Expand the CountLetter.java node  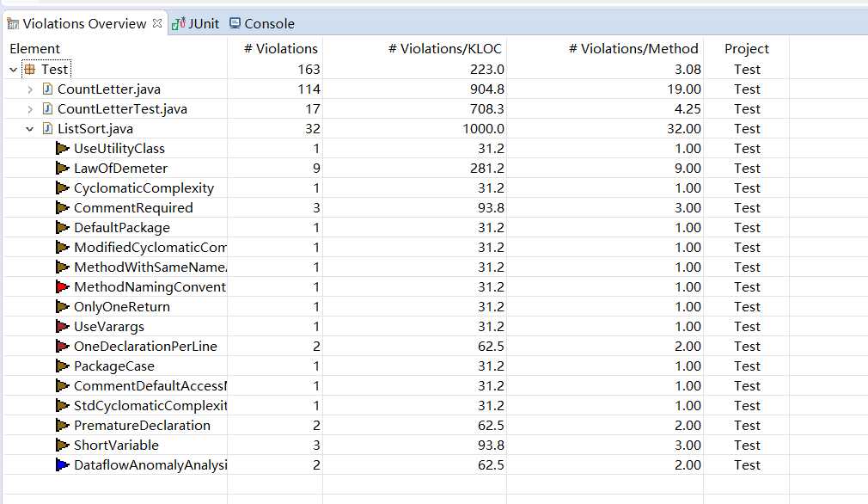click(x=30, y=89)
